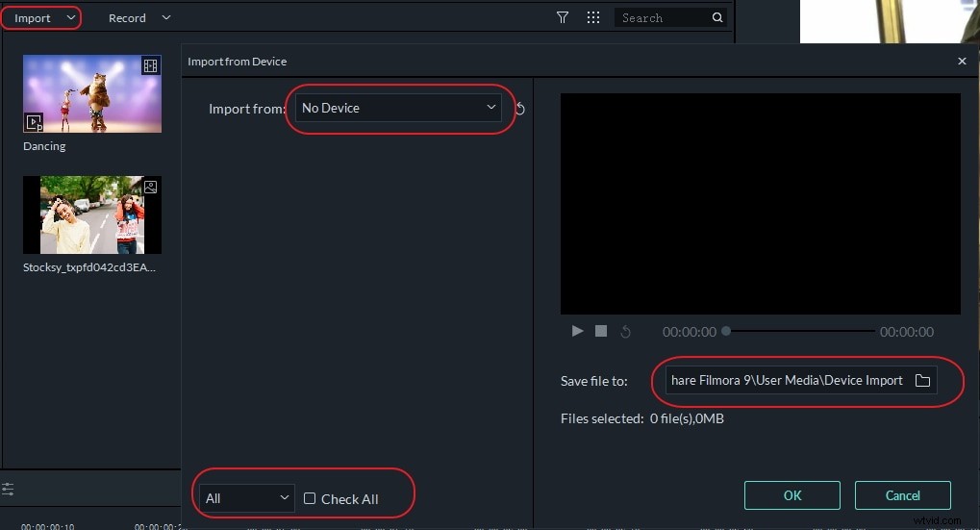Click the filter funnel icon

[563, 17]
